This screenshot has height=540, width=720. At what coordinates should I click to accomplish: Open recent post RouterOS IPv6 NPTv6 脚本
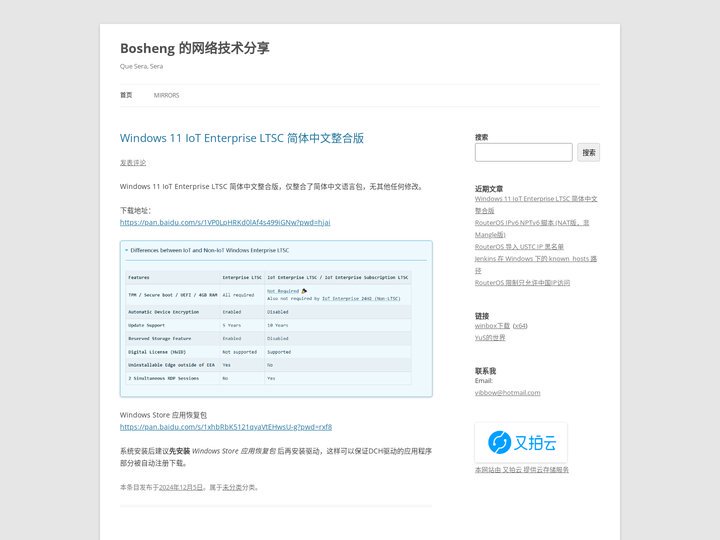(x=532, y=228)
